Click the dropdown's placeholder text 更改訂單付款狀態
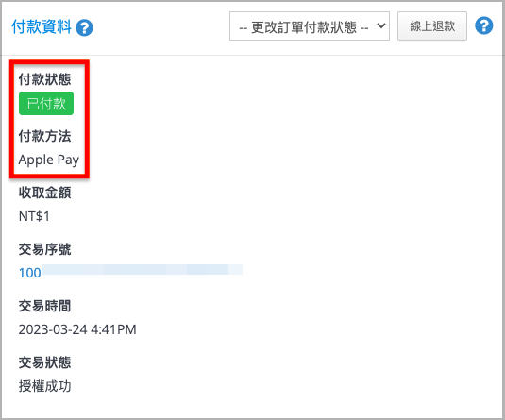The width and height of the screenshot is (505, 420). point(304,27)
